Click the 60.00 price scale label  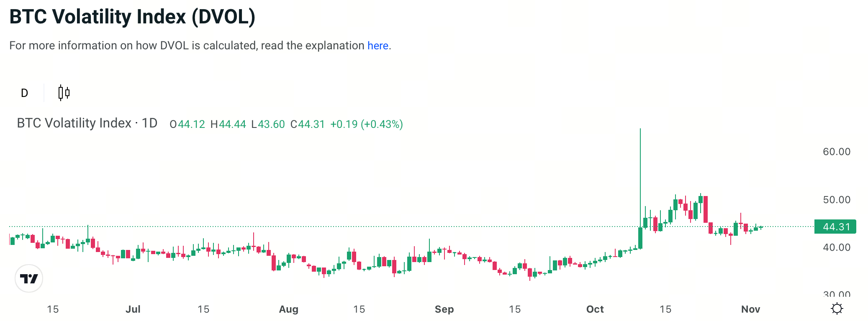pos(836,152)
